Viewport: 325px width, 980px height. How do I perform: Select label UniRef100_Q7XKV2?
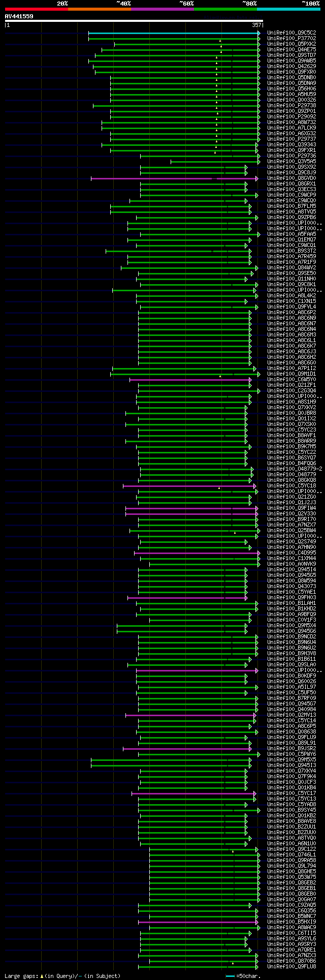tap(291, 408)
